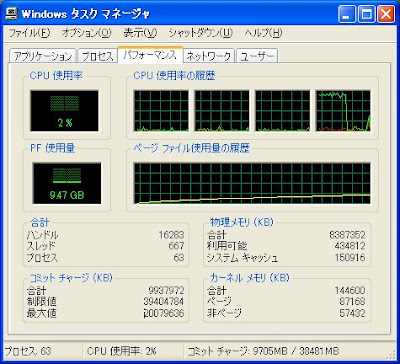Screen dimensions: 400x364
Task: Open the シャットダウン(U) menu
Action: [x=200, y=33]
